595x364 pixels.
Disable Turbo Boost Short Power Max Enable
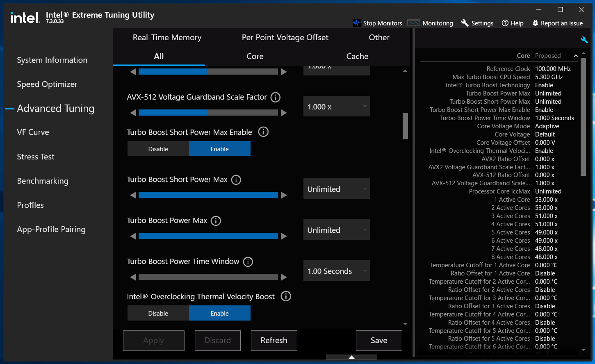pyautogui.click(x=158, y=149)
